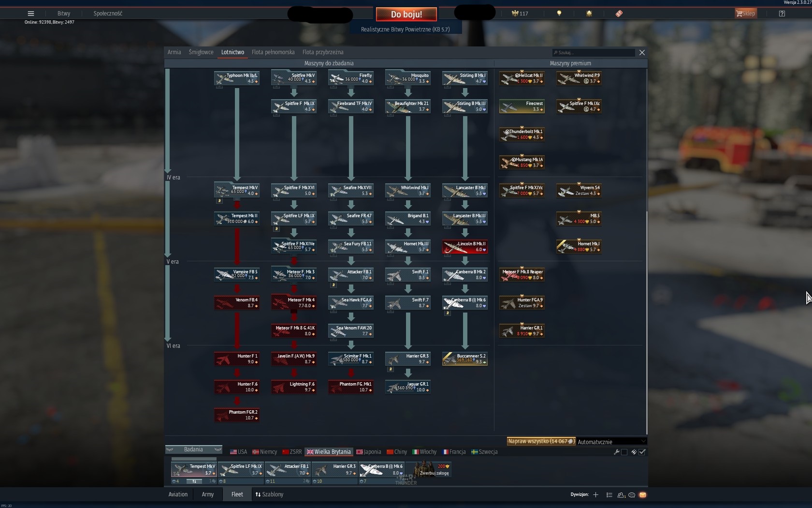Click the auto-refill ammunition icon
812x508 pixels.
[x=634, y=452]
